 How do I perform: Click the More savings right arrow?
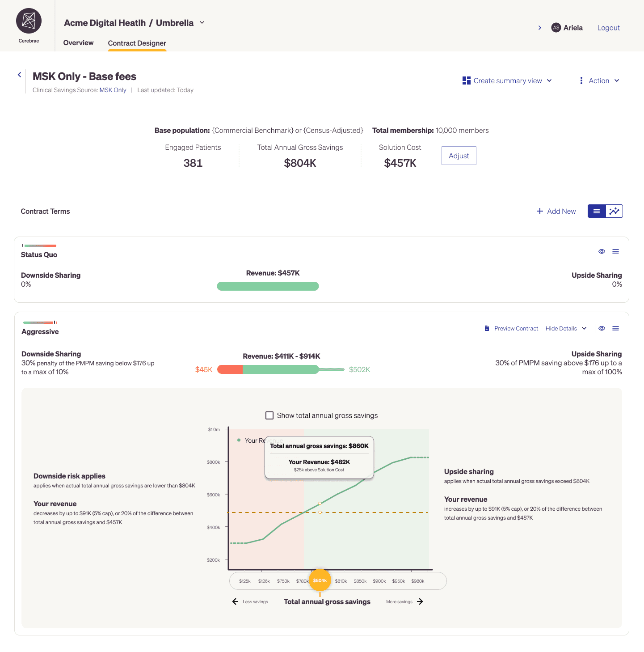pyautogui.click(x=420, y=601)
